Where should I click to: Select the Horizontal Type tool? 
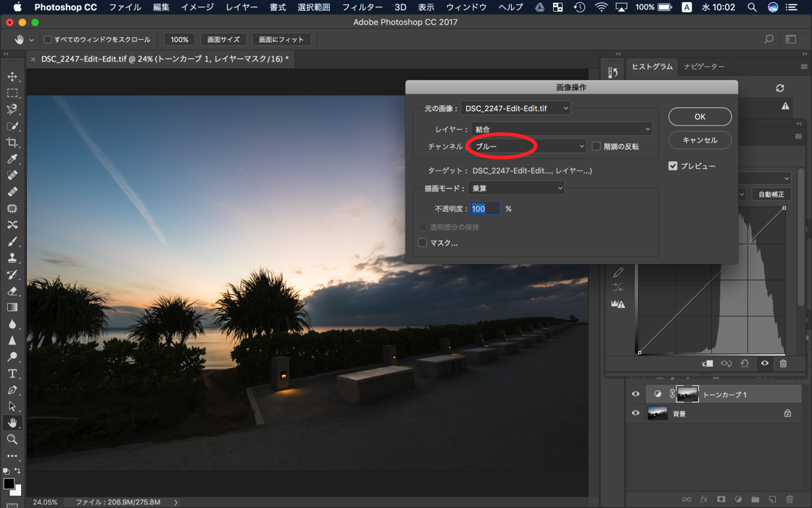pos(12,374)
